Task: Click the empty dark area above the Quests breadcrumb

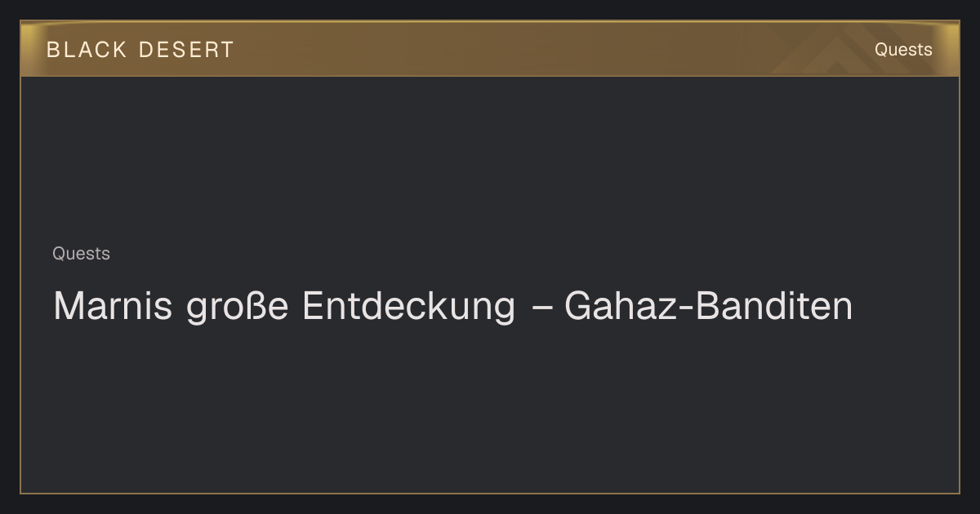Action: click(490, 159)
